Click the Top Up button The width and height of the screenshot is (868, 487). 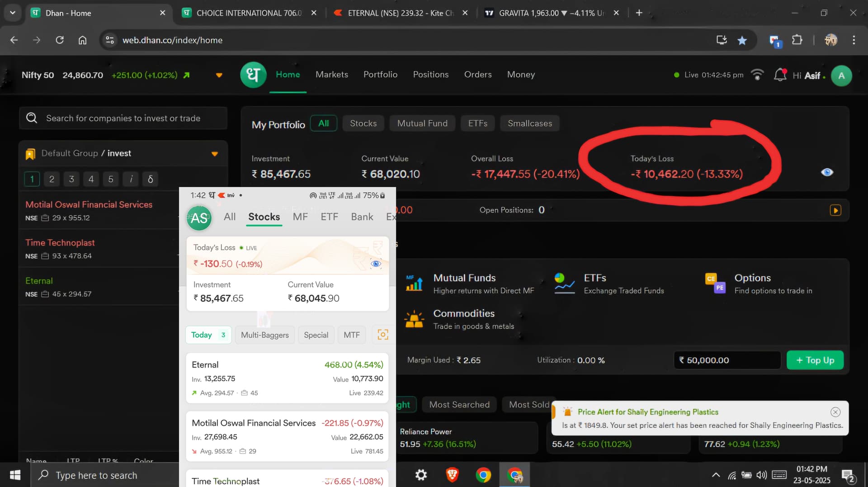click(815, 360)
